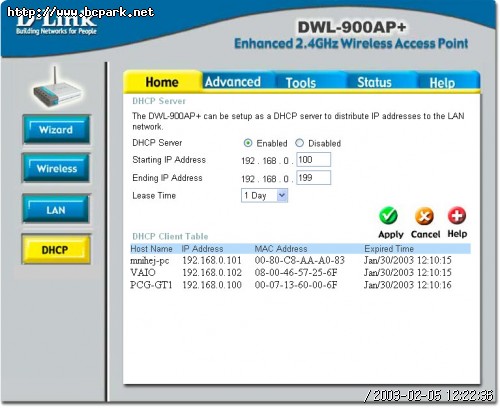Viewport: 500px width, 408px height.
Task: Click the orange Cancel X icon
Action: (x=424, y=216)
